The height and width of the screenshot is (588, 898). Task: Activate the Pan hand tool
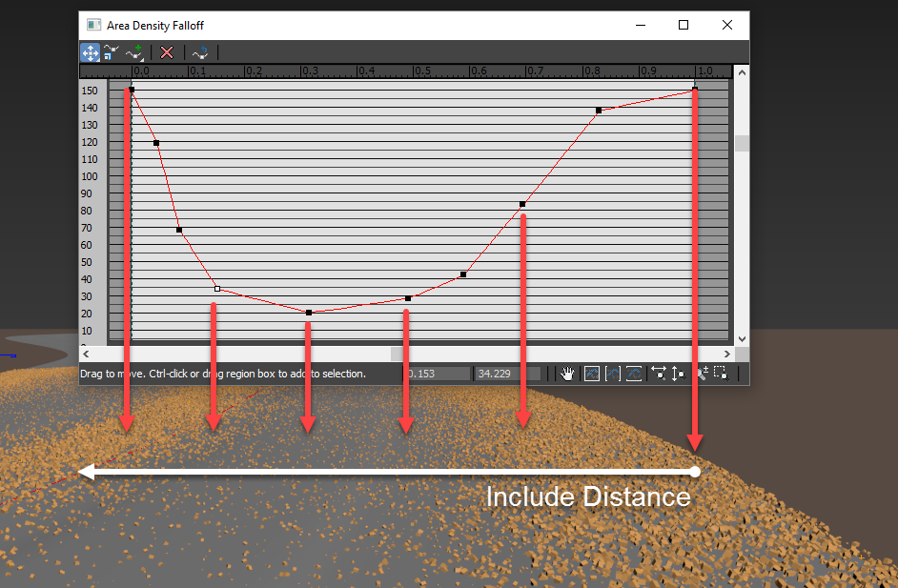click(567, 374)
